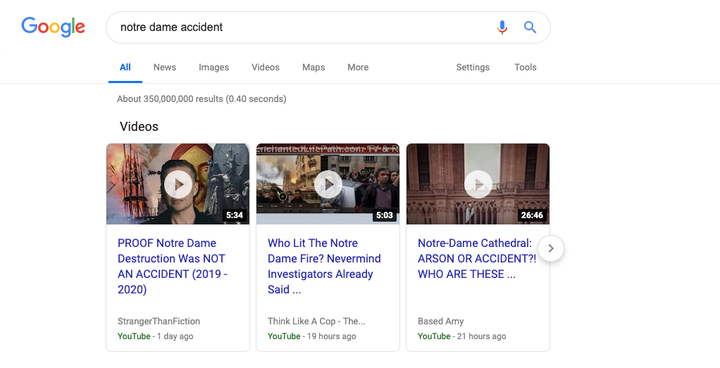Click YouTube source labeled 21 hours ago

point(434,336)
